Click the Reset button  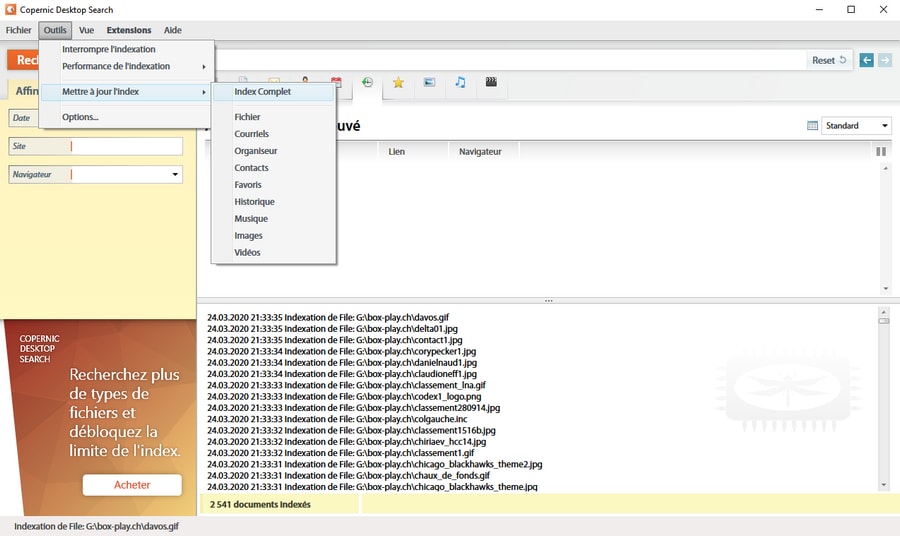[x=829, y=60]
